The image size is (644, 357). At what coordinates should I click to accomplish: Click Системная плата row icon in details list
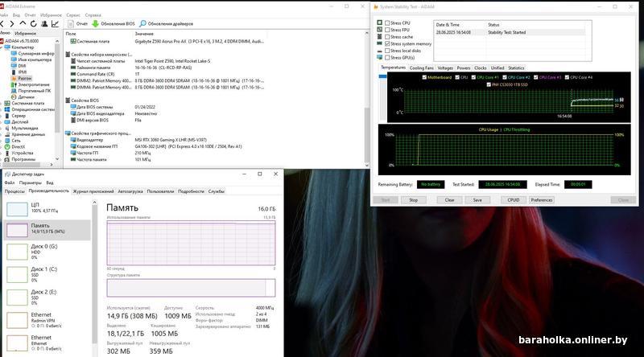(73, 41)
